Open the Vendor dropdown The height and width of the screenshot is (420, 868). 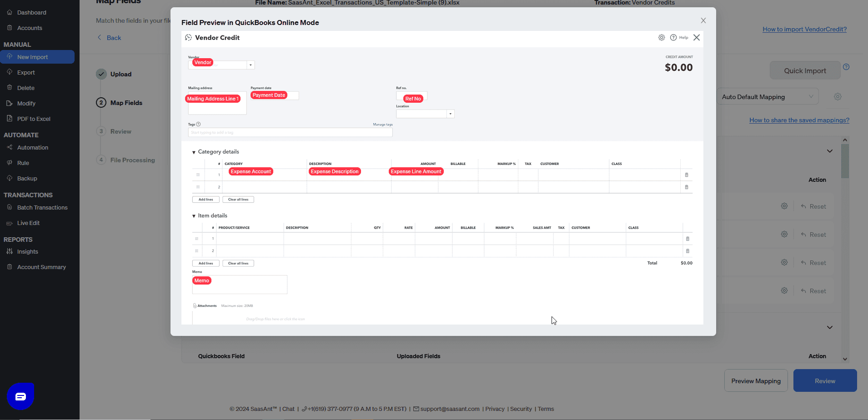click(x=251, y=65)
